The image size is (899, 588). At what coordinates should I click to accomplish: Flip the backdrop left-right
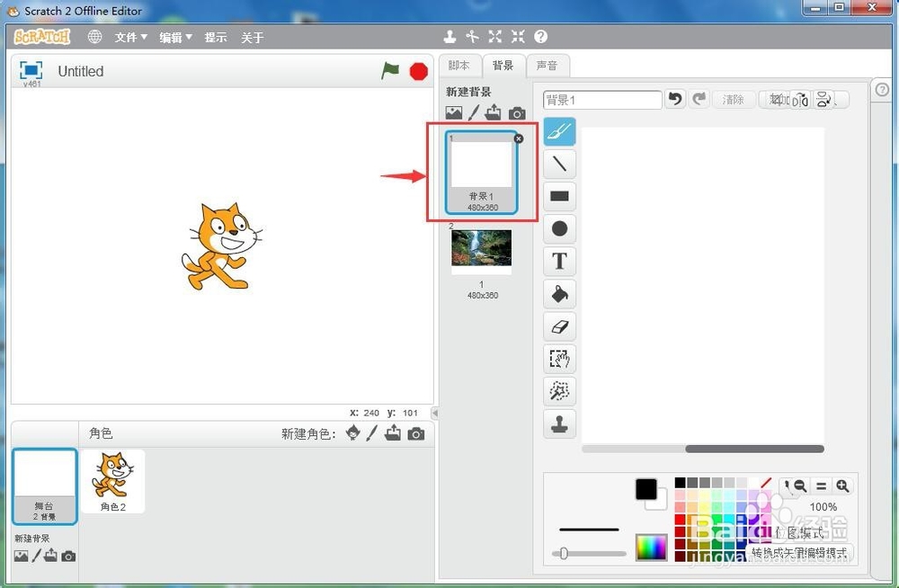[x=800, y=100]
